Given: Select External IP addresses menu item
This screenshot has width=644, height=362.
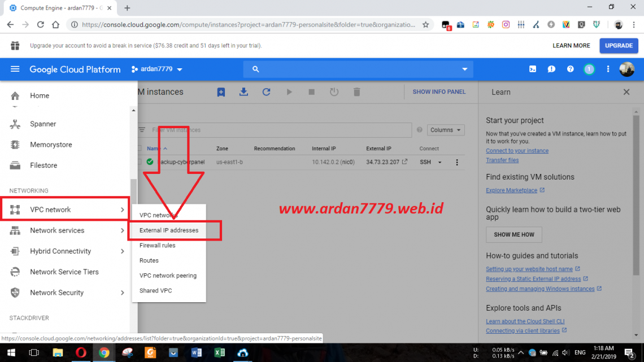Looking at the screenshot, I should (168, 230).
